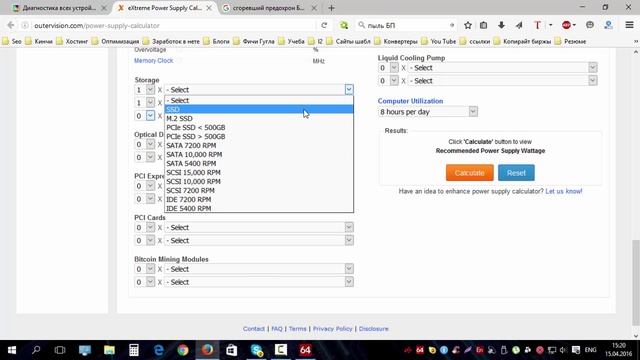Choose SSD from the storage dropdown list
Screen dimensions: 640x360
tap(259, 109)
